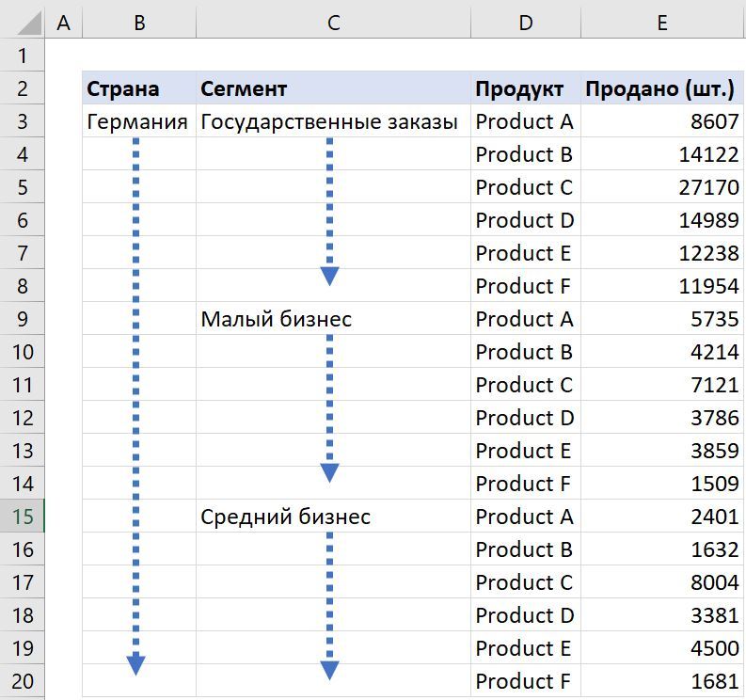Click Product F in row 14
Screen dimensions: 746x700
click(x=526, y=483)
